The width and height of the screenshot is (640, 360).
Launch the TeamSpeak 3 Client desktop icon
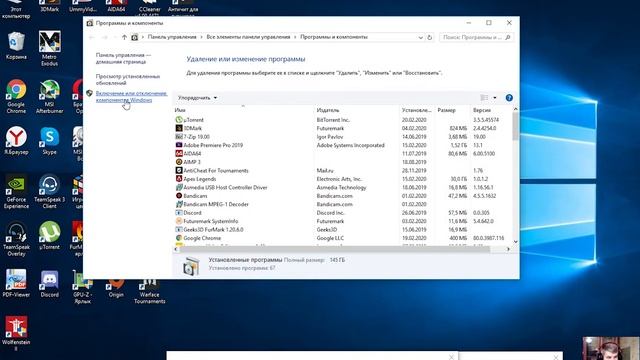(49, 191)
